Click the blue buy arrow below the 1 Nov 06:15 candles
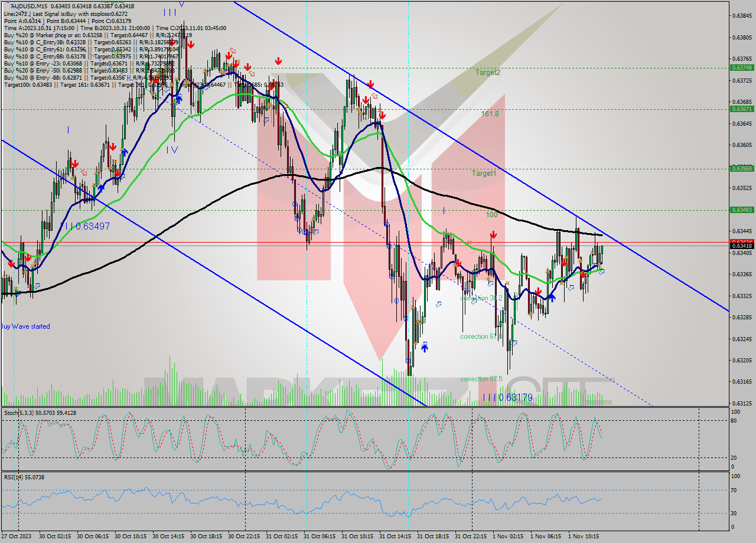 tap(552, 297)
